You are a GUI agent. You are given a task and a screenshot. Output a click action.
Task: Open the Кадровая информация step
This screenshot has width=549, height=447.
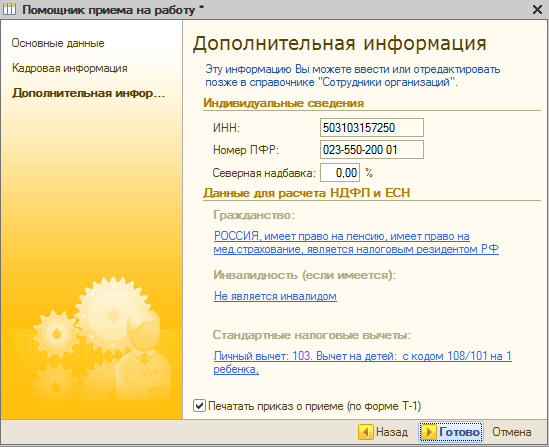click(x=69, y=68)
